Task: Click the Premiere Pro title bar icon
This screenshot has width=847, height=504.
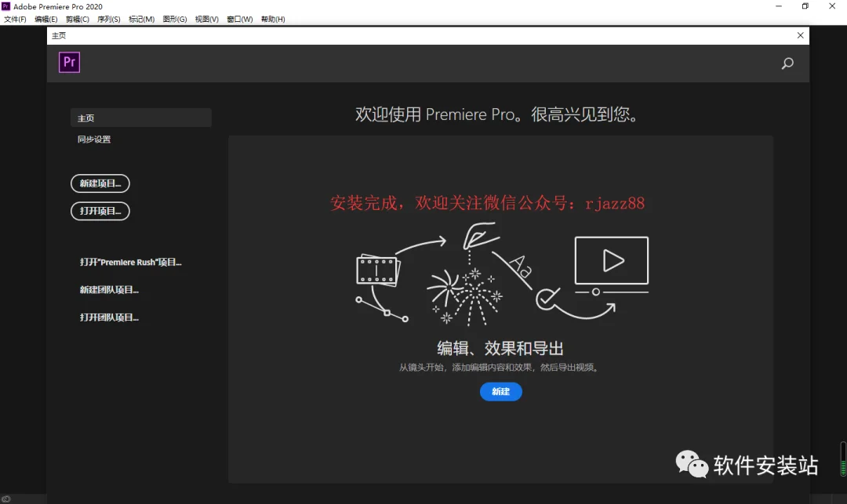Action: pyautogui.click(x=6, y=6)
